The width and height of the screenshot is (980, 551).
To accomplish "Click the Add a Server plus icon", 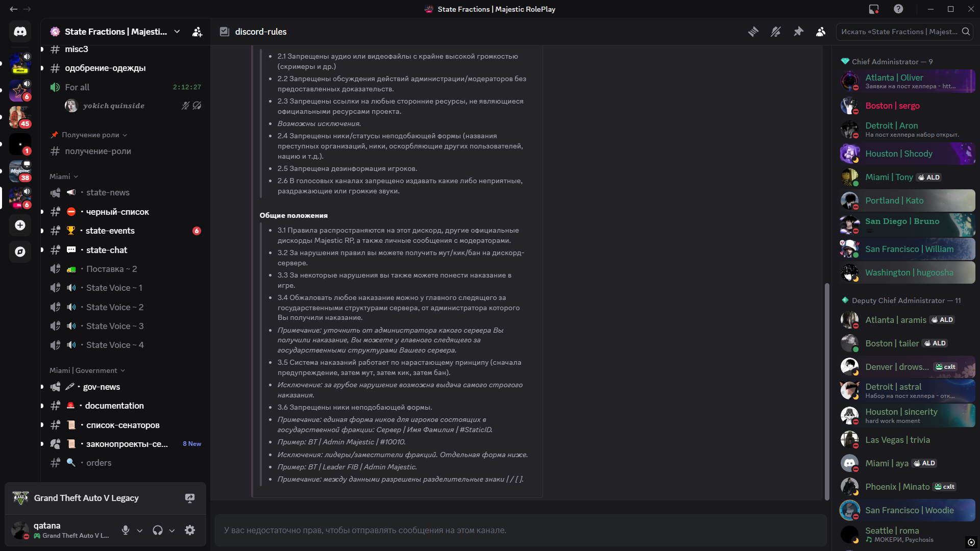I will [x=20, y=225].
